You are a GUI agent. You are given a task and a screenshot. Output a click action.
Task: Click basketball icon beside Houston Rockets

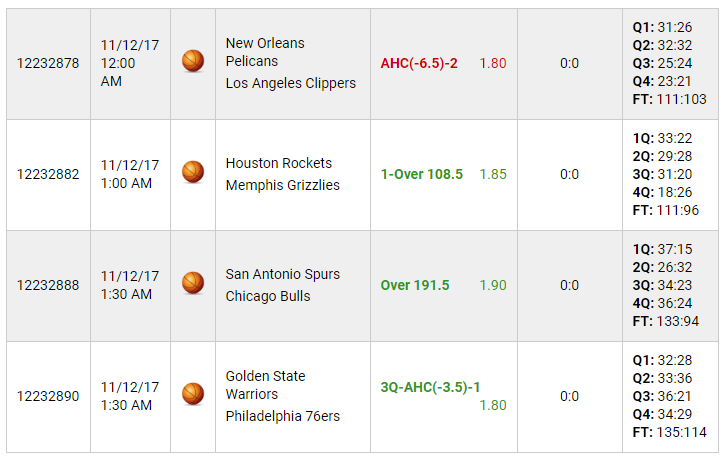pos(193,172)
